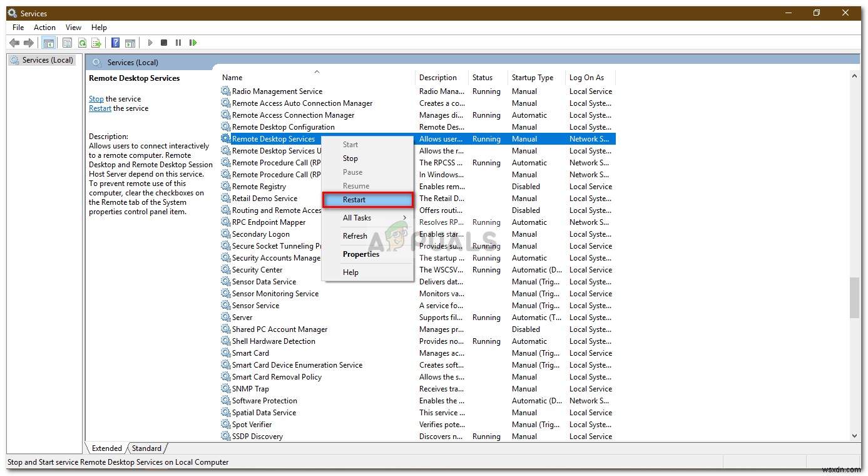This screenshot has width=868, height=476.
Task: Switch to the Standard tab
Action: (x=146, y=448)
